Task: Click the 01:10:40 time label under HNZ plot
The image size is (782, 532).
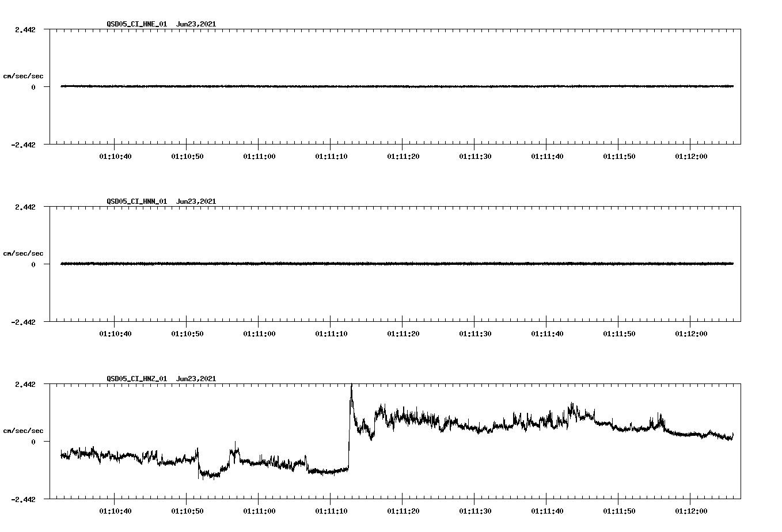Action: pos(115,511)
